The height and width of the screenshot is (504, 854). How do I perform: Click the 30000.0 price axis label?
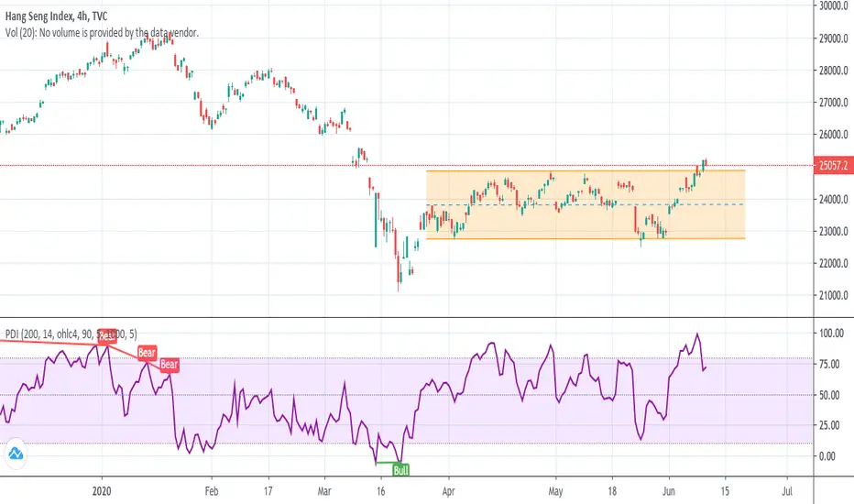click(x=833, y=6)
